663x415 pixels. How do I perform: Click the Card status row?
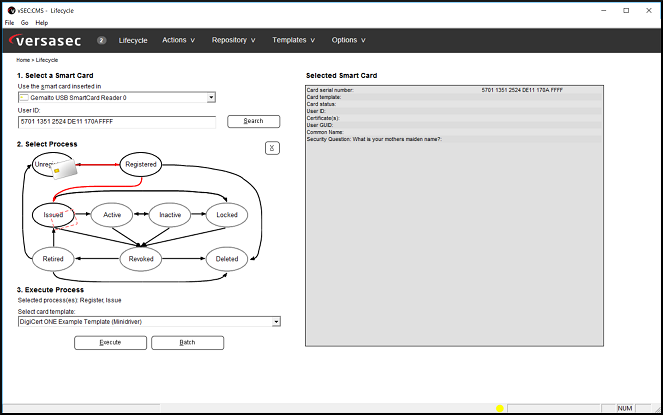(454, 104)
